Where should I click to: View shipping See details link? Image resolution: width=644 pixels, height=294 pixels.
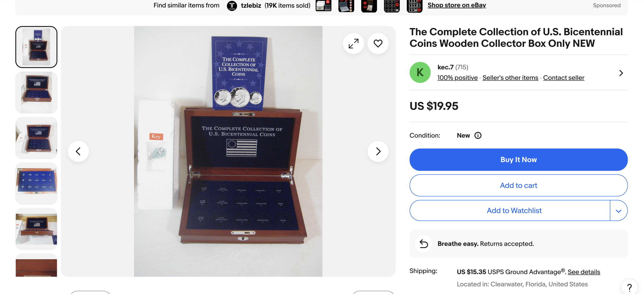click(584, 272)
